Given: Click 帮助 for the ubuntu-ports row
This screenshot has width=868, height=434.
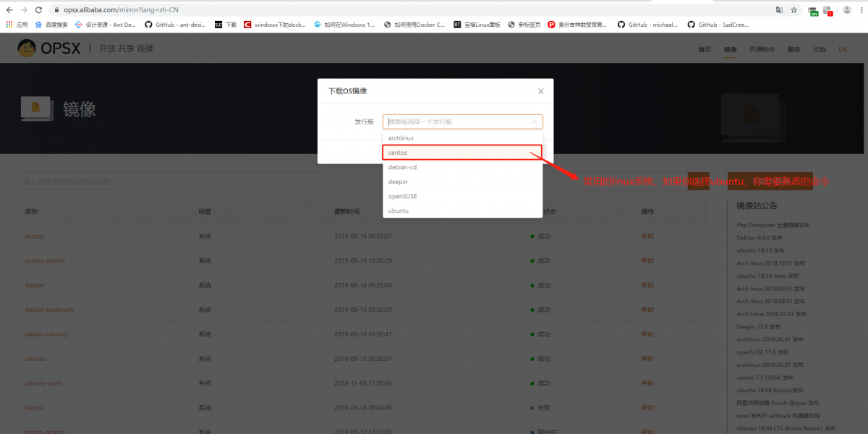Looking at the screenshot, I should [x=647, y=383].
